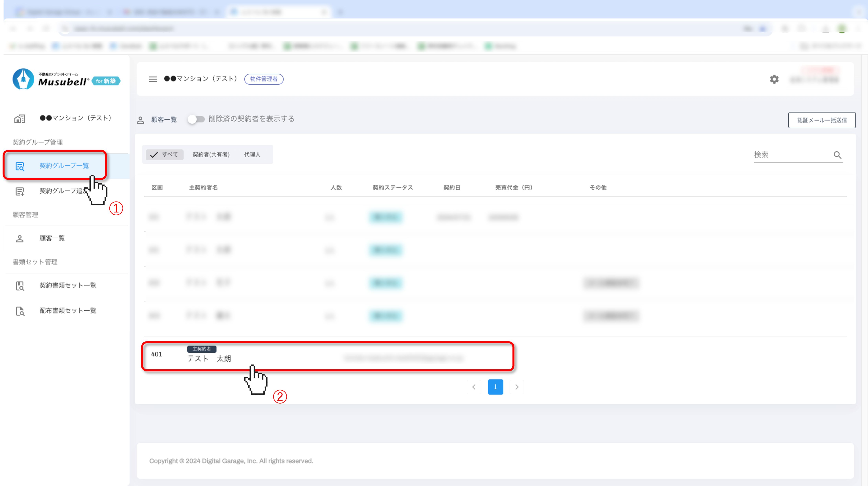
Task: Click the search magnifier icon
Action: point(837,155)
